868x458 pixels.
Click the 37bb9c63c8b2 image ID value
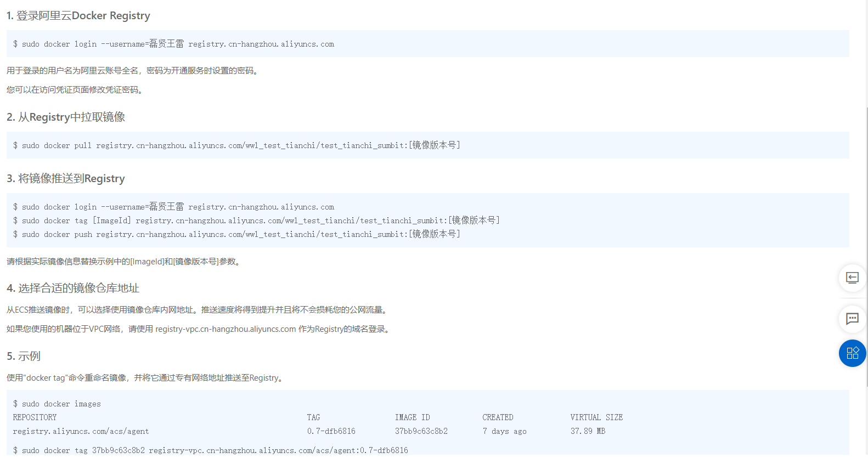(421, 431)
